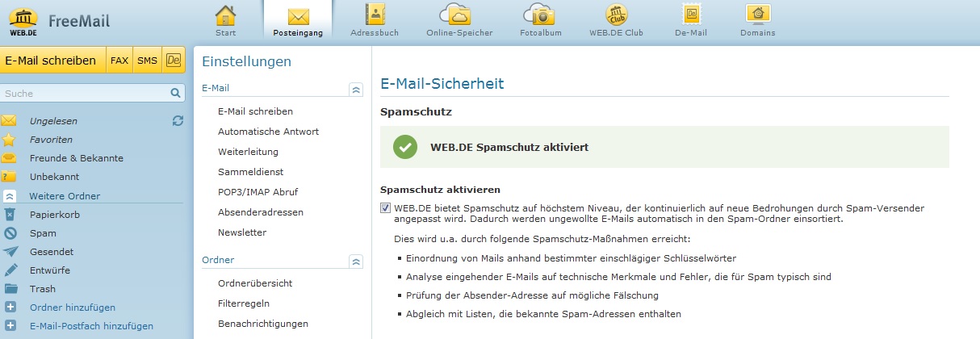
Task: Click the Trash folder label
Action: (x=41, y=289)
